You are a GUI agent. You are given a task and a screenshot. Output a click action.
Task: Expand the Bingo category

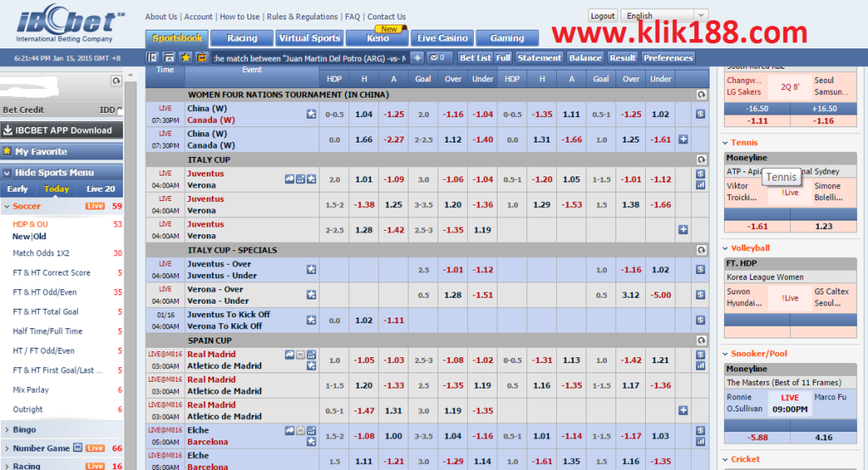click(x=7, y=429)
